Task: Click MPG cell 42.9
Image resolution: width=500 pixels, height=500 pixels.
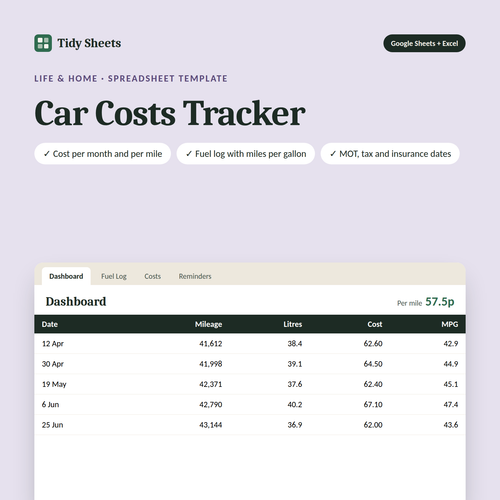Action: 451,344
